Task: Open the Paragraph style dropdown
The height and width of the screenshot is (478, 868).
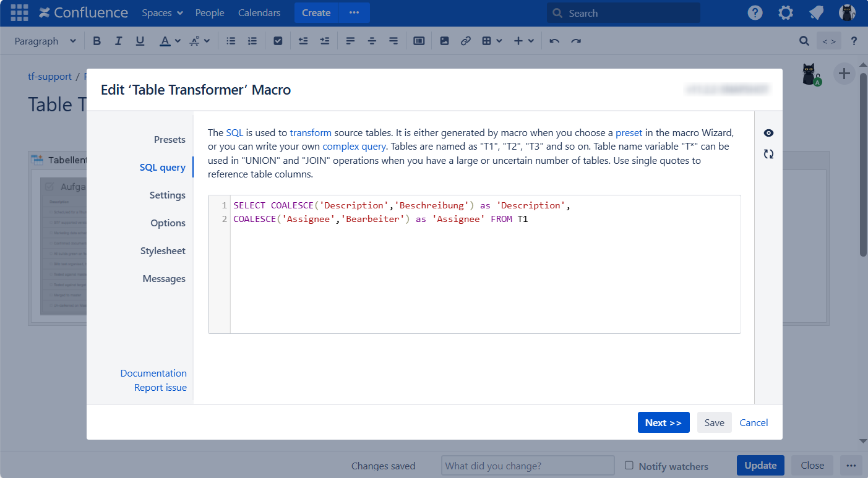Action: pyautogui.click(x=45, y=41)
